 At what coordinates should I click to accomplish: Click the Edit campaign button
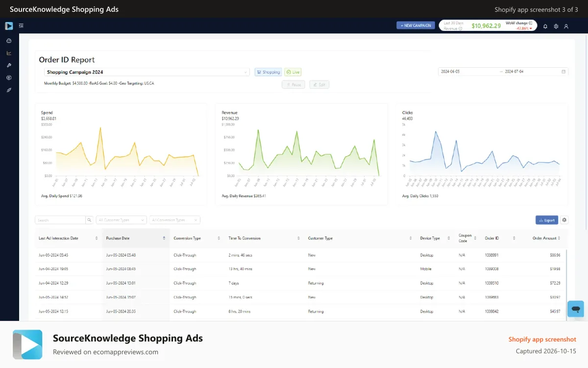pos(319,84)
